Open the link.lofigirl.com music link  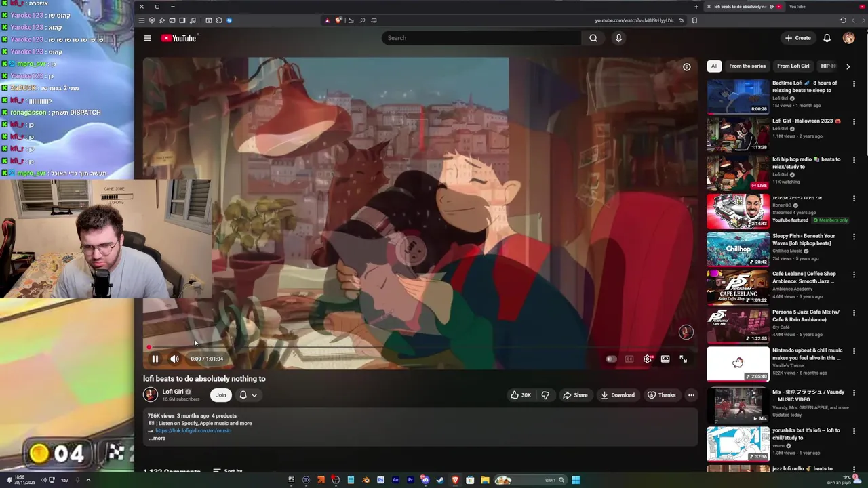click(x=193, y=431)
